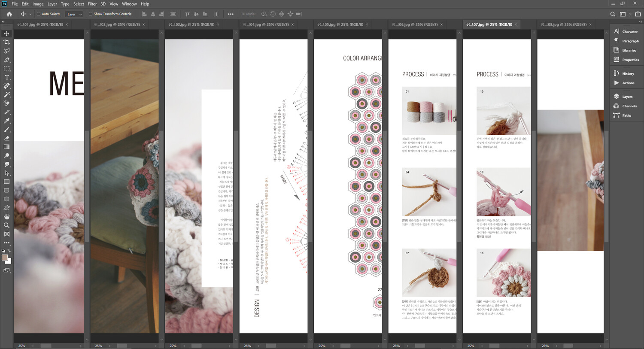Open the Layer auto-select dropdown
Viewport: 644px width, 349px height.
[74, 14]
